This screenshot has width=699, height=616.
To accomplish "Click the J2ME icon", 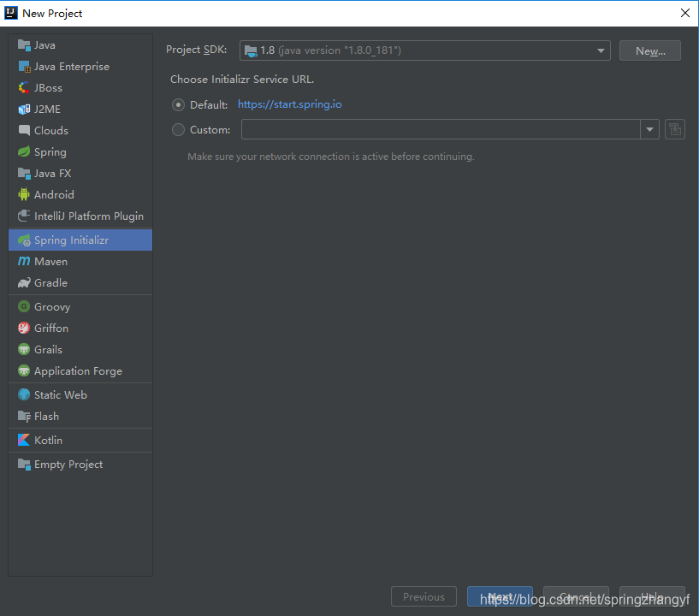I will pyautogui.click(x=24, y=110).
